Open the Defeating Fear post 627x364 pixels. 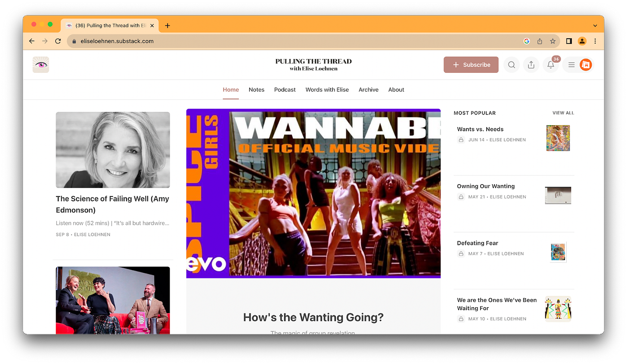(x=478, y=243)
